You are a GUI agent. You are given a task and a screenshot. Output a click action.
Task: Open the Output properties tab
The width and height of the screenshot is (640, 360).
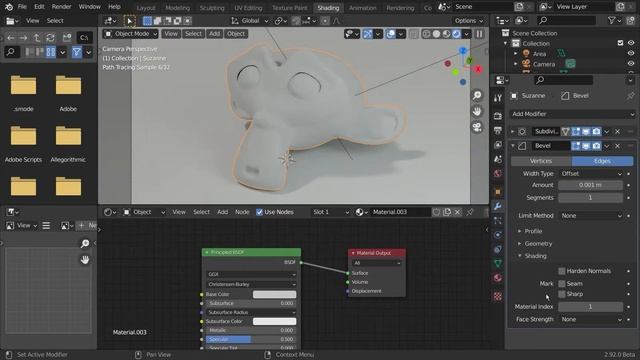pyautogui.click(x=498, y=131)
